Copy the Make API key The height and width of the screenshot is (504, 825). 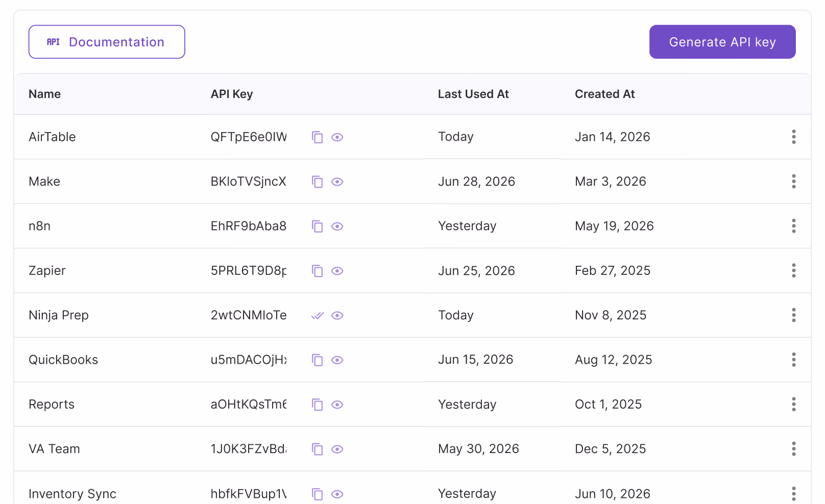317,182
